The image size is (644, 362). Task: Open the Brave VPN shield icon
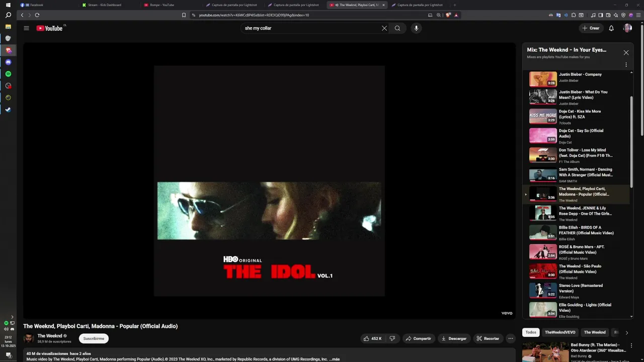pos(623,15)
